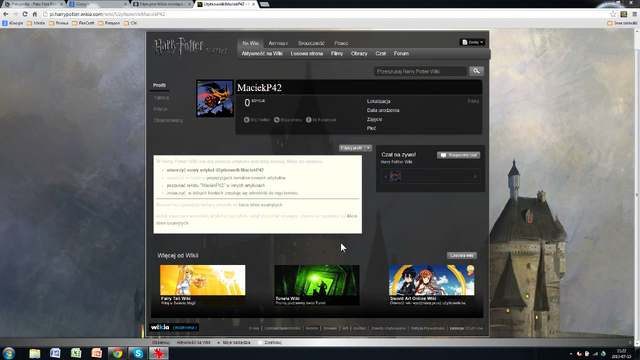Viewport: 640px width, 360px height.
Task: Expand Moje narzędzia in bottom toolbar
Action: [234, 342]
